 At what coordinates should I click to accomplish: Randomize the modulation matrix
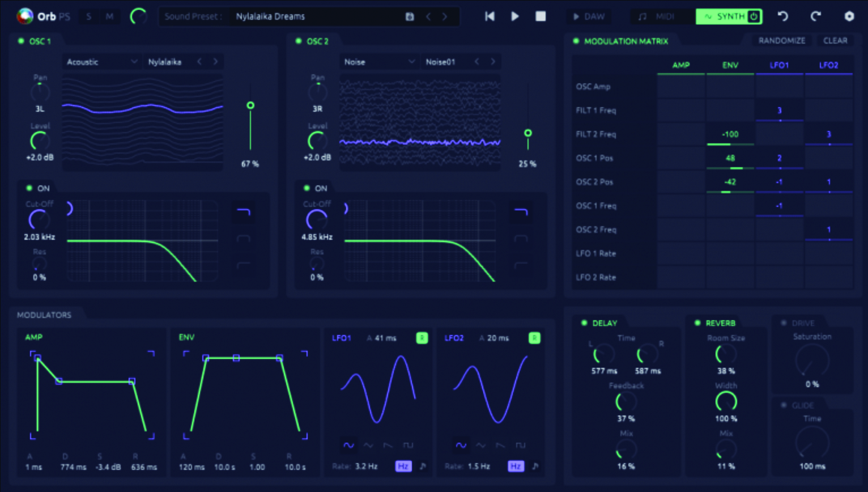coord(781,41)
